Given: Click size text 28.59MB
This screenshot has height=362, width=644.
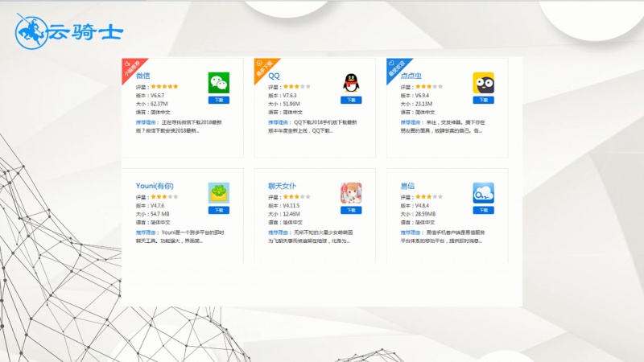Looking at the screenshot, I should (425, 214).
